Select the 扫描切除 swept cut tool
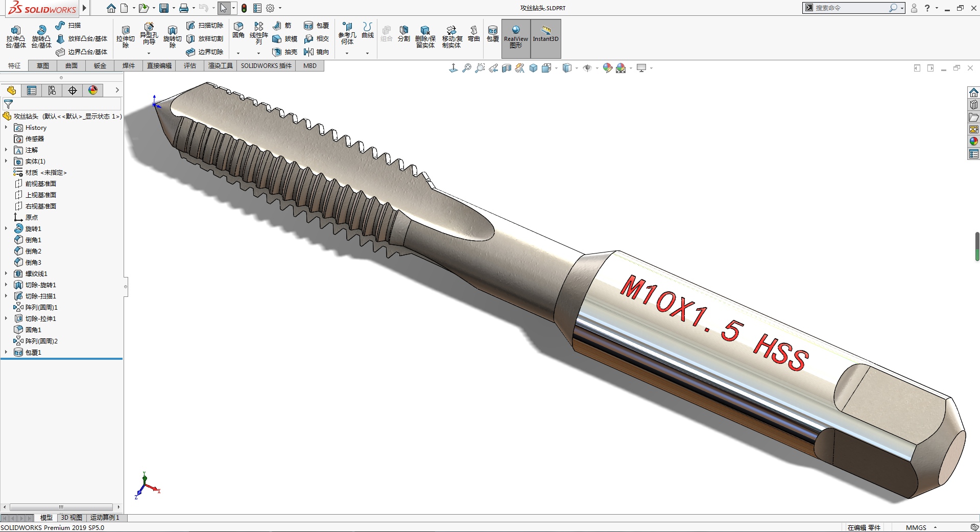The height and width of the screenshot is (532, 980). tap(205, 25)
